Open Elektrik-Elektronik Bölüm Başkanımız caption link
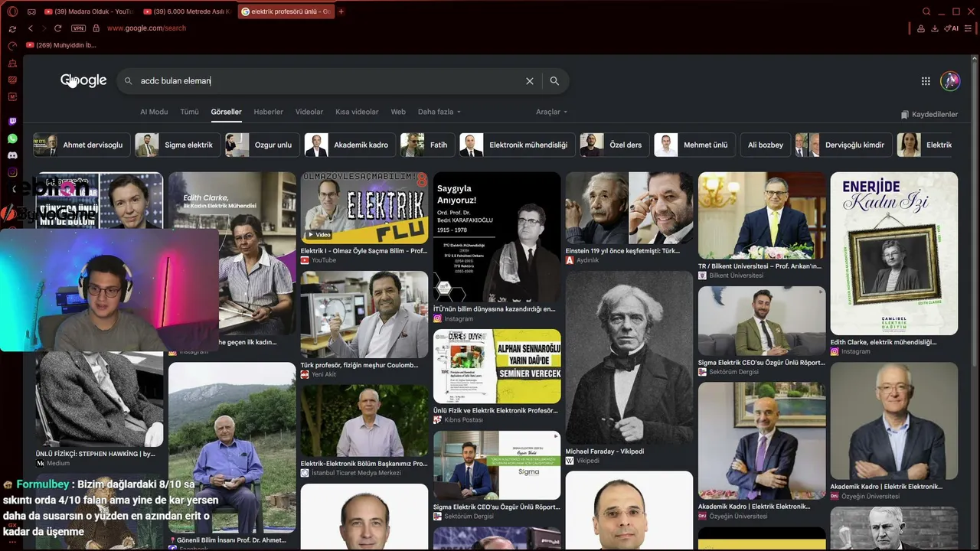 [x=364, y=464]
